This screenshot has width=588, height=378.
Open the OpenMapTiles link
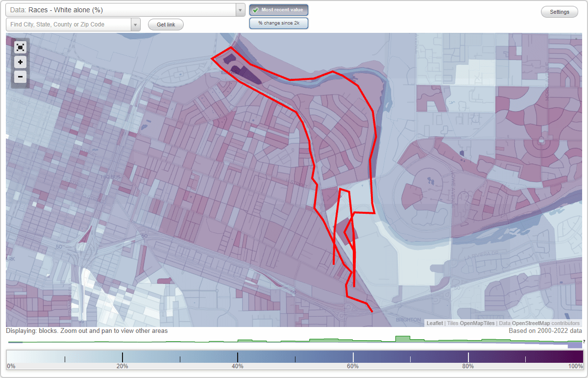(477, 324)
